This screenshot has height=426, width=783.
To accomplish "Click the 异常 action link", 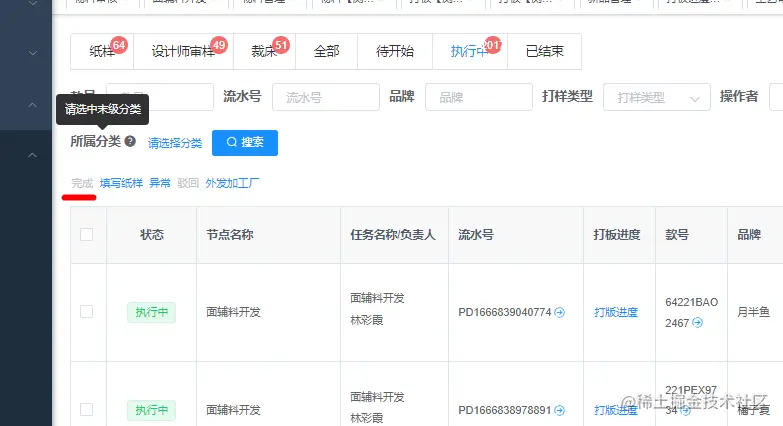I will point(160,183).
